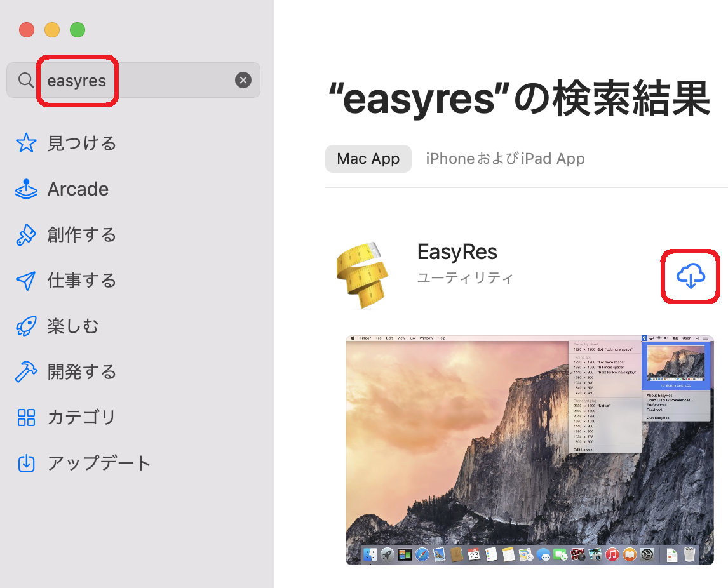Switch to the iPhoneおよびiPad App tab
The height and width of the screenshot is (588, 728).
pyautogui.click(x=505, y=159)
